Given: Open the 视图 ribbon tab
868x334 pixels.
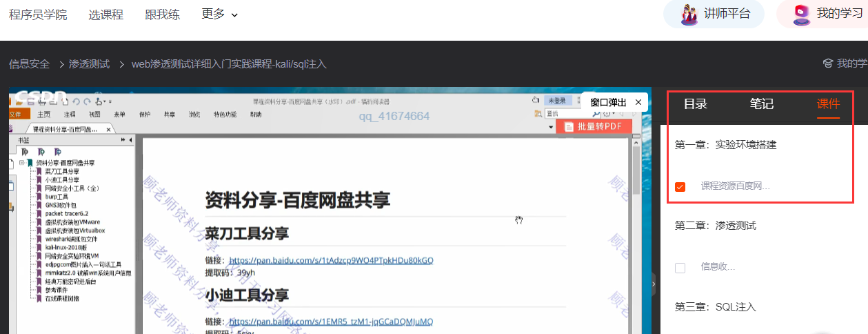Looking at the screenshot, I should 94,115.
